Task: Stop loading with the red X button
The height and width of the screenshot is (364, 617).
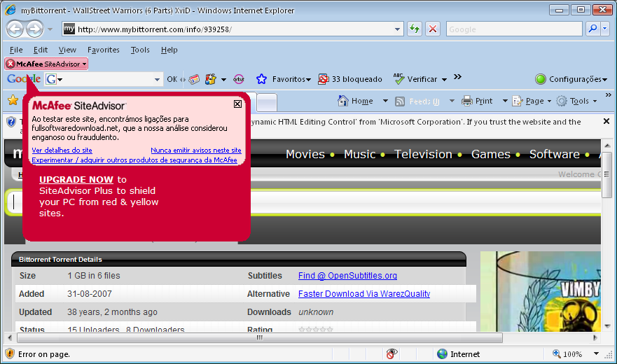Action: 433,29
